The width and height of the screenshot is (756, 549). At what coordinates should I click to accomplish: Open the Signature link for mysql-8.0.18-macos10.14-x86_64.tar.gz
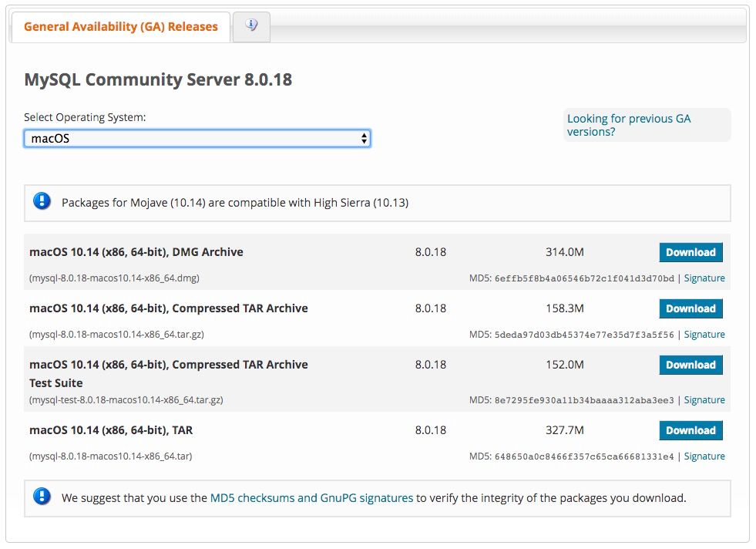click(x=704, y=335)
